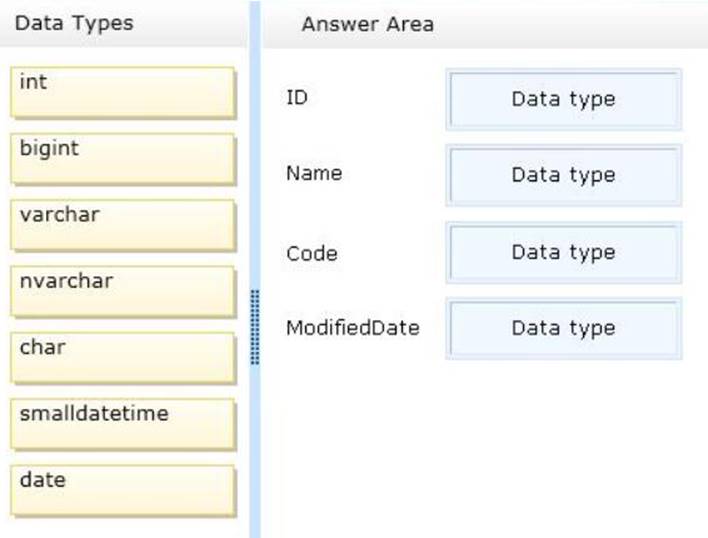This screenshot has height=538, width=708.
Task: Select the Code field label
Action: [x=311, y=253]
